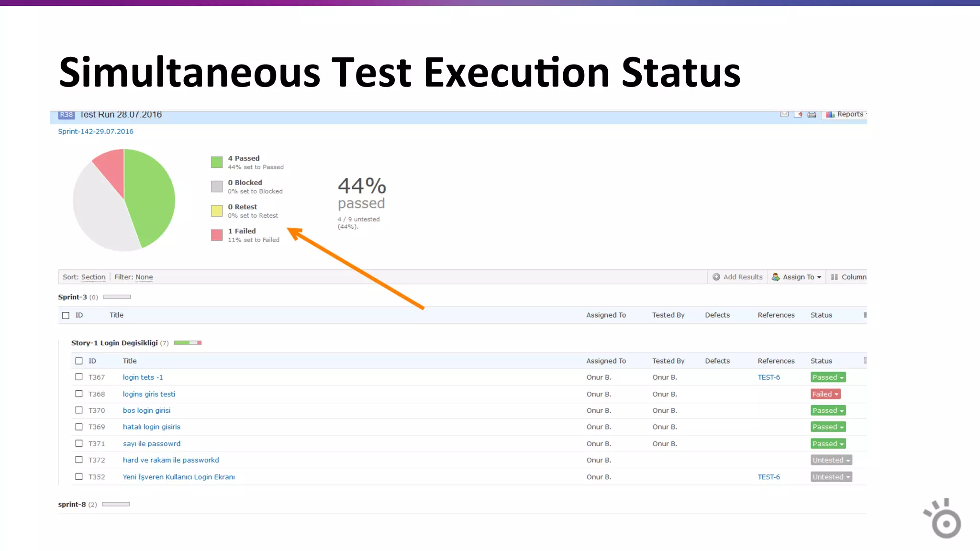
Task: Click the Sprint-3 progress bar
Action: coord(117,297)
